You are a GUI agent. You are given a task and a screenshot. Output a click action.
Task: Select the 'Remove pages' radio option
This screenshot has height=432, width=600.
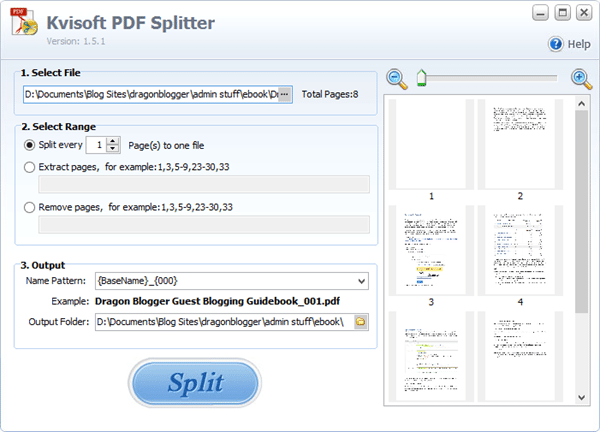(29, 207)
